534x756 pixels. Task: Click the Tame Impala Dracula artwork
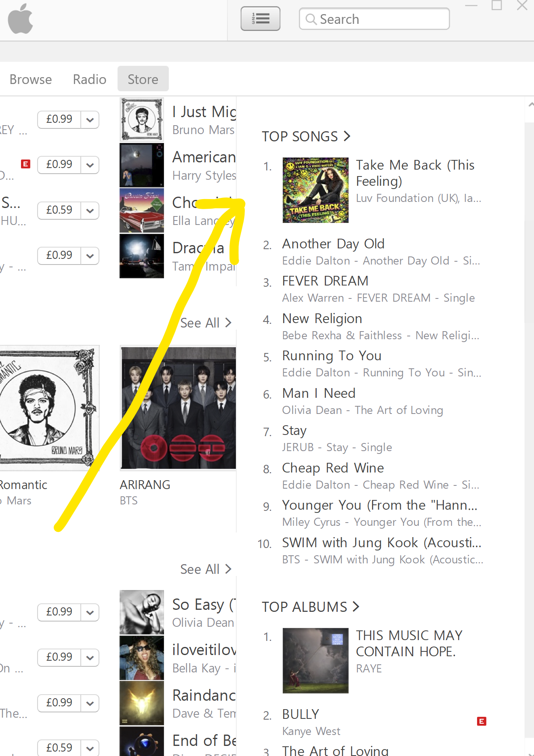coord(142,256)
